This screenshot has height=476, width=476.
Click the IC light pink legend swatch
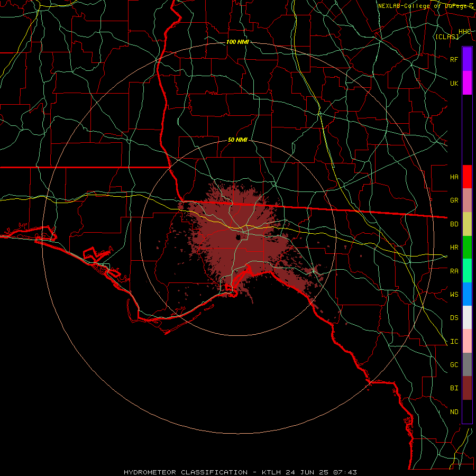[467, 341]
